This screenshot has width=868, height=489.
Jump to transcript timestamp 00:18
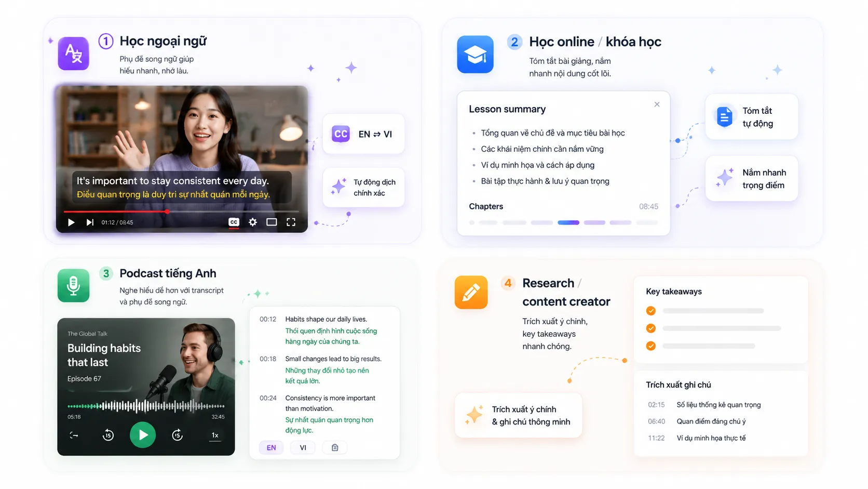coord(268,359)
